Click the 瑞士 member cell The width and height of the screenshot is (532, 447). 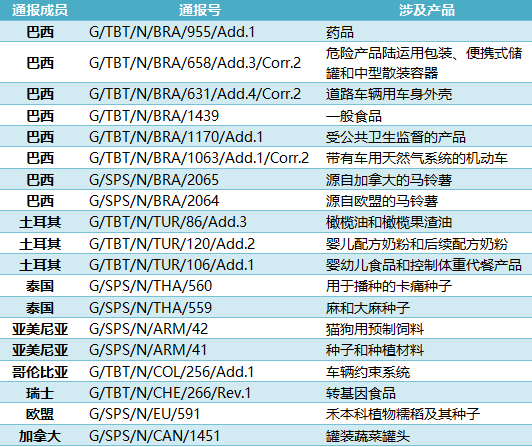[40, 393]
